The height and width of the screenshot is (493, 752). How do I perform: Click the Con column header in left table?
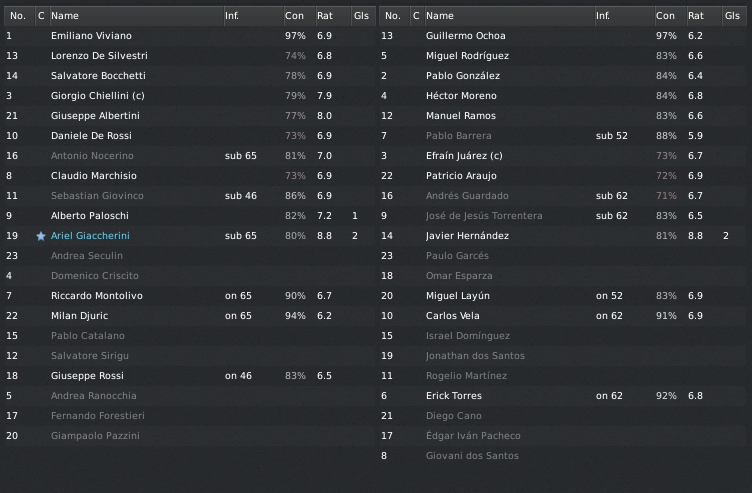coord(294,16)
